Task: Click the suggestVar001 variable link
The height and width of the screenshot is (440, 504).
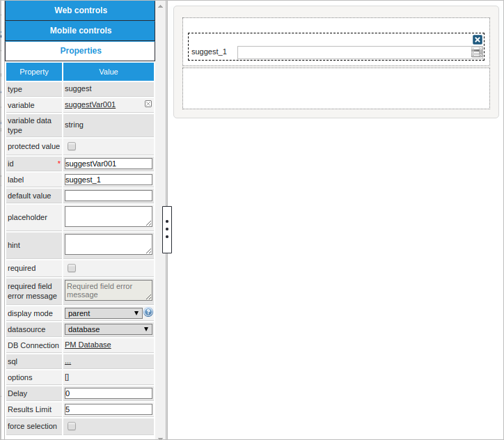Action: 90,104
